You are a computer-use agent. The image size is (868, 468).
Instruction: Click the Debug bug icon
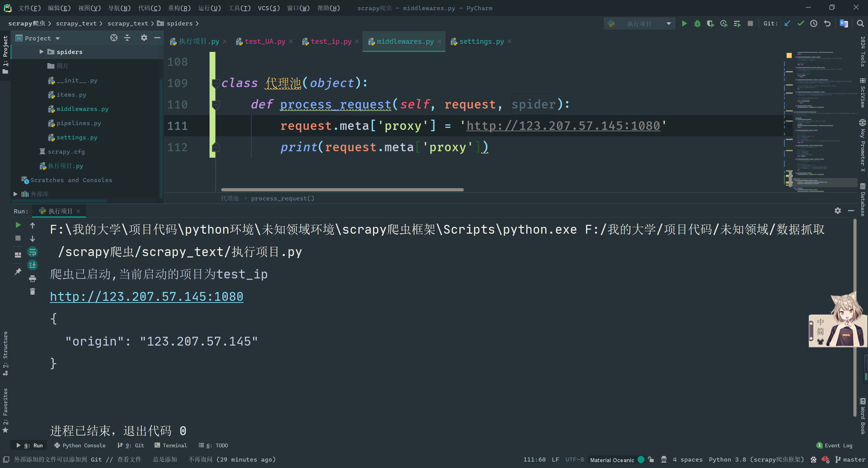click(x=697, y=23)
